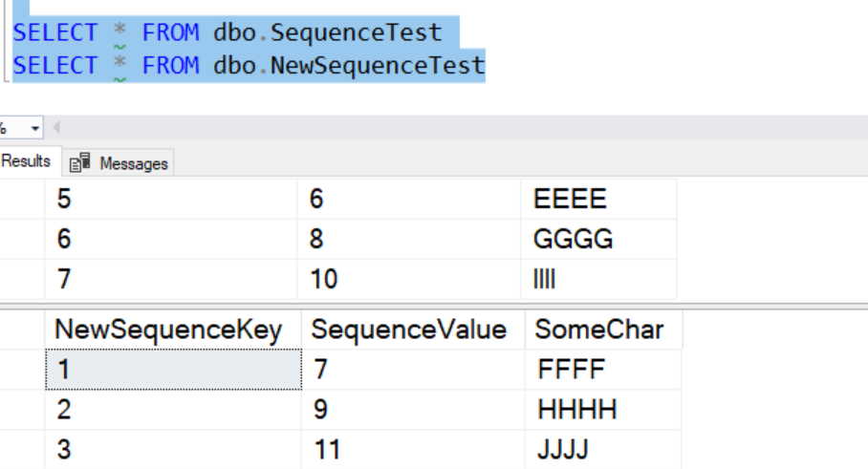
Task: Click the cell with value 10
Action: pos(323,279)
